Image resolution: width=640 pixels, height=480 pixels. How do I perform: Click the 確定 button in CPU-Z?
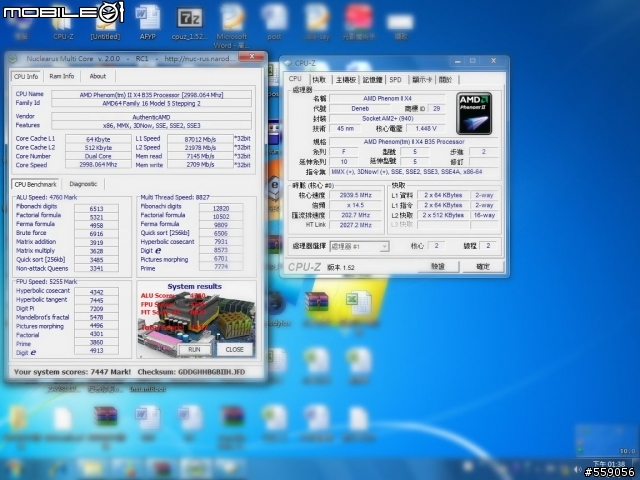[483, 267]
